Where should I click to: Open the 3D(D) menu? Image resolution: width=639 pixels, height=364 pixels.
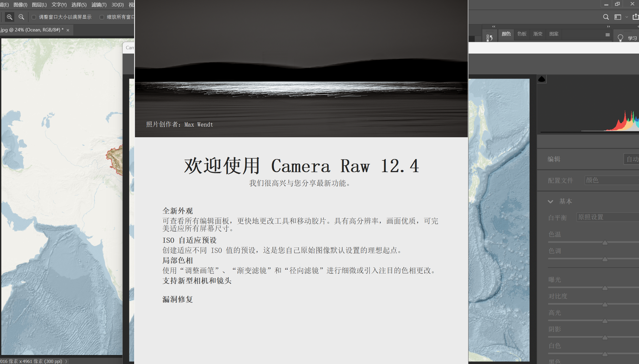click(118, 5)
